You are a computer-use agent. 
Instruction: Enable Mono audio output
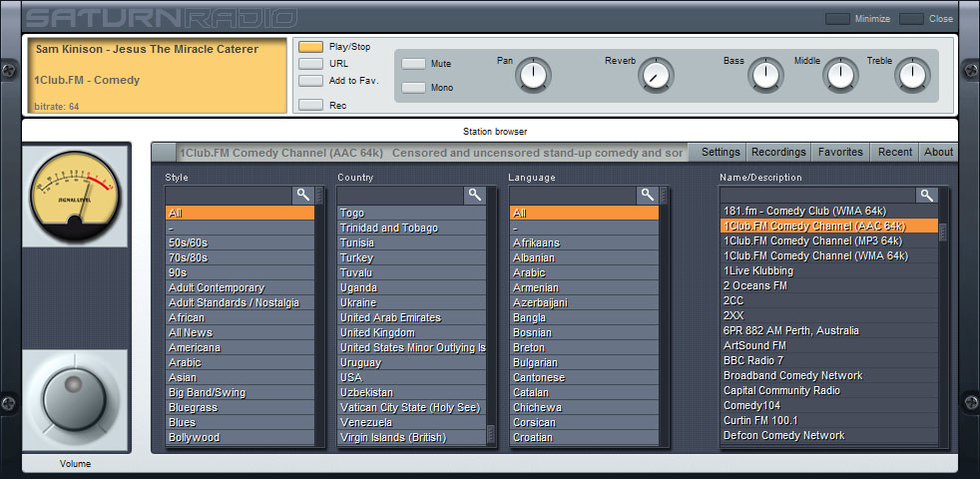coord(413,88)
